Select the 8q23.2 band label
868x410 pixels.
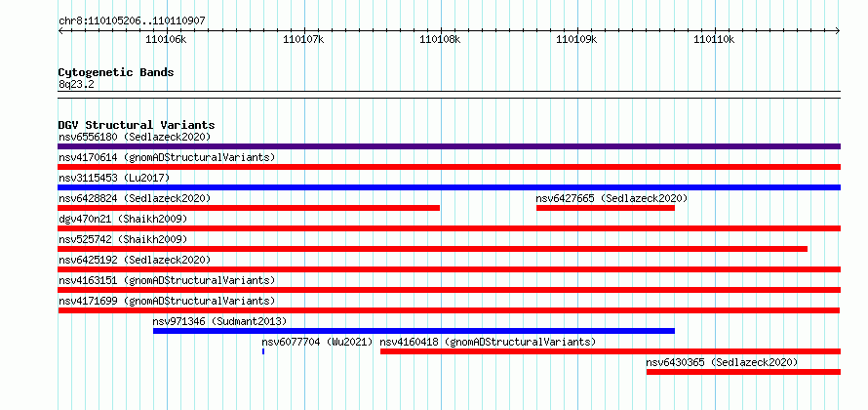pyautogui.click(x=76, y=84)
